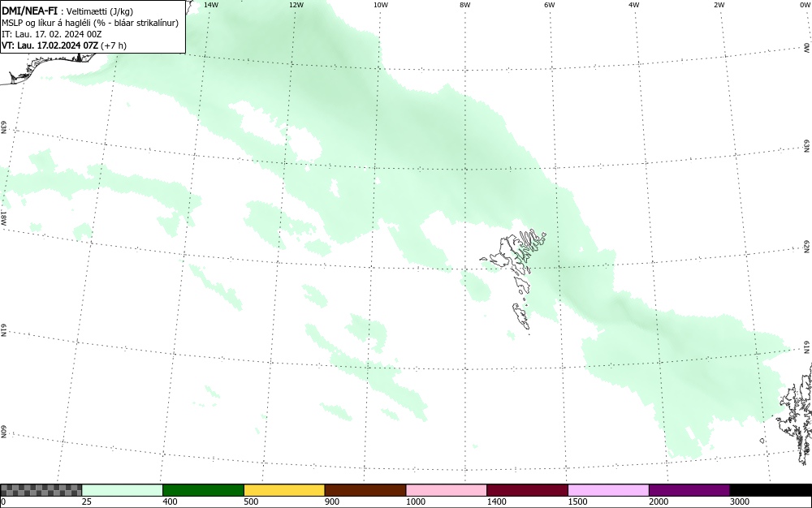Click the maroon 1400-1500 legend swatch
Image resolution: width=812 pixels, height=508 pixels.
coord(527,490)
